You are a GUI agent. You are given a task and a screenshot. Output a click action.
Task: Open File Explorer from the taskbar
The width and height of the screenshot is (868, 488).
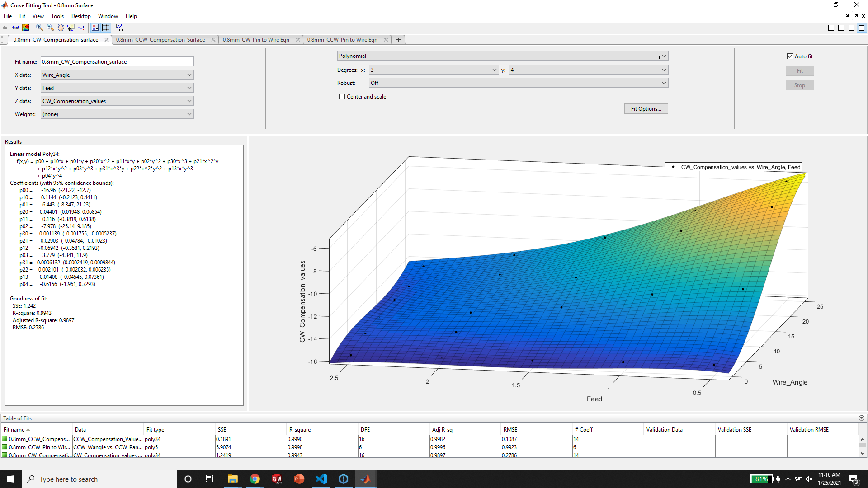(x=233, y=479)
